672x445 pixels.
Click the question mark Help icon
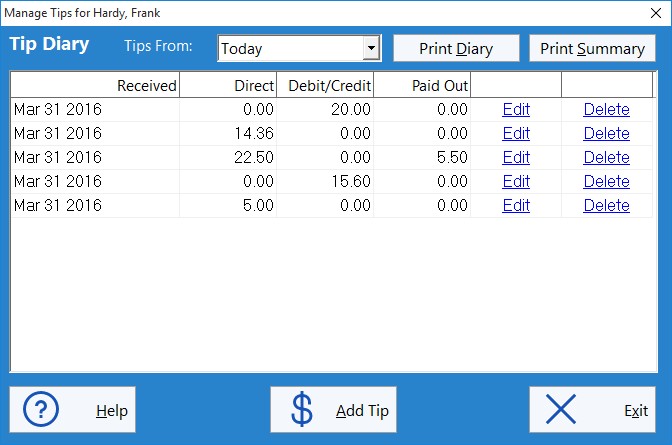coord(41,409)
